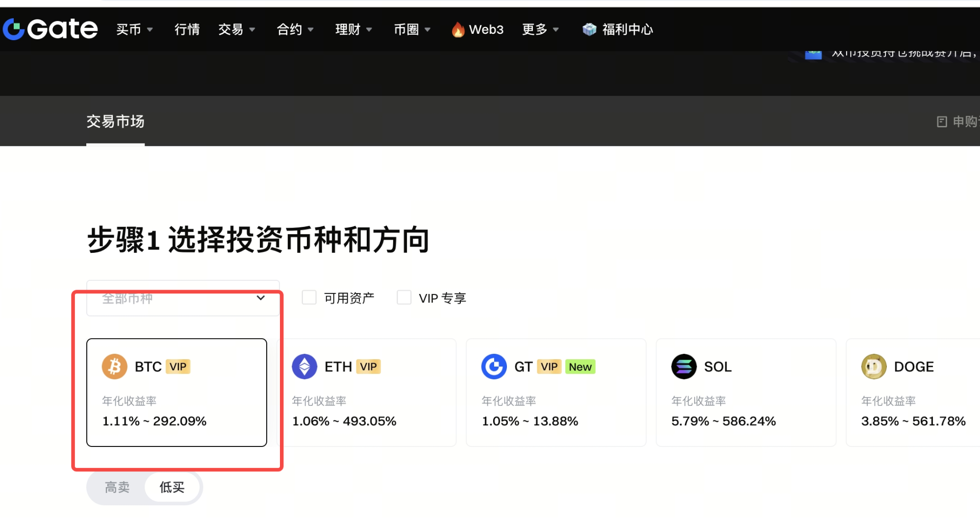Click the 申购 document icon
This screenshot has width=980, height=518.
click(942, 122)
